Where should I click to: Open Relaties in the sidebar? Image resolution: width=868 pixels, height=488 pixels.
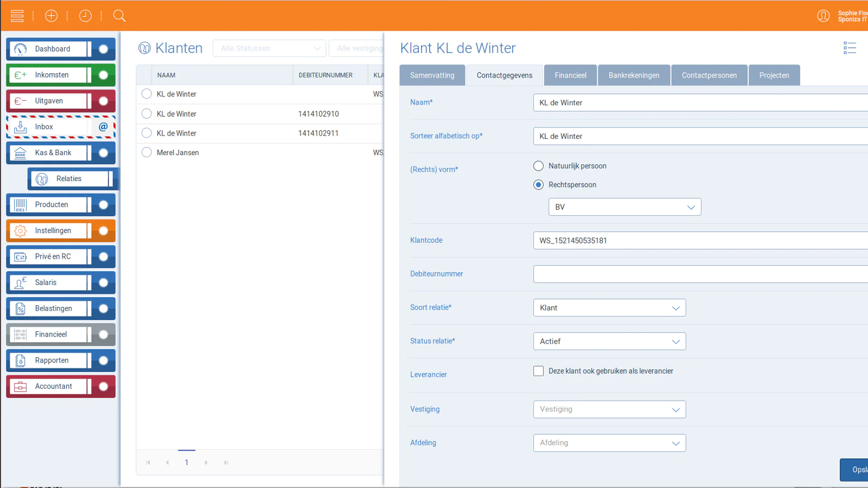tap(69, 179)
